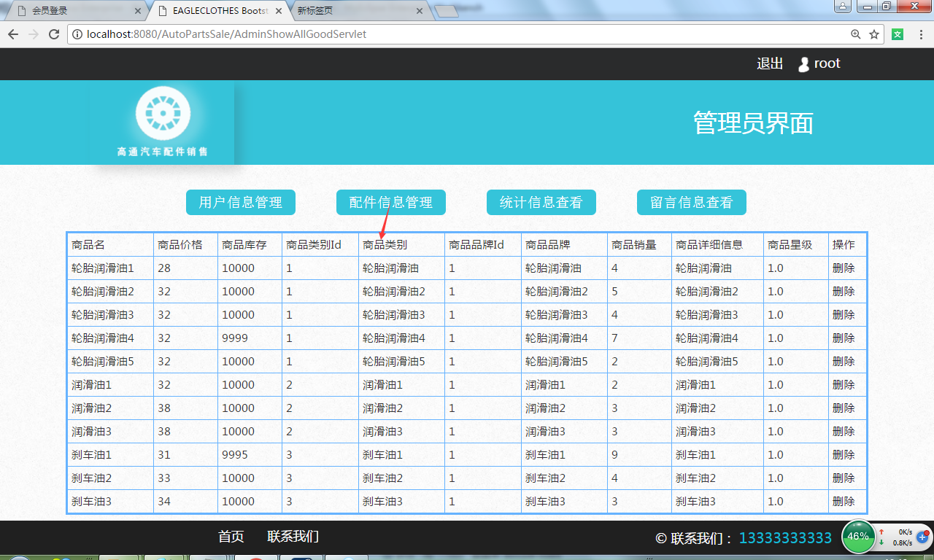Switch to the EAGLECLOTHES Bootstrap tab
Image resolution: width=934 pixels, height=560 pixels.
coord(220,11)
